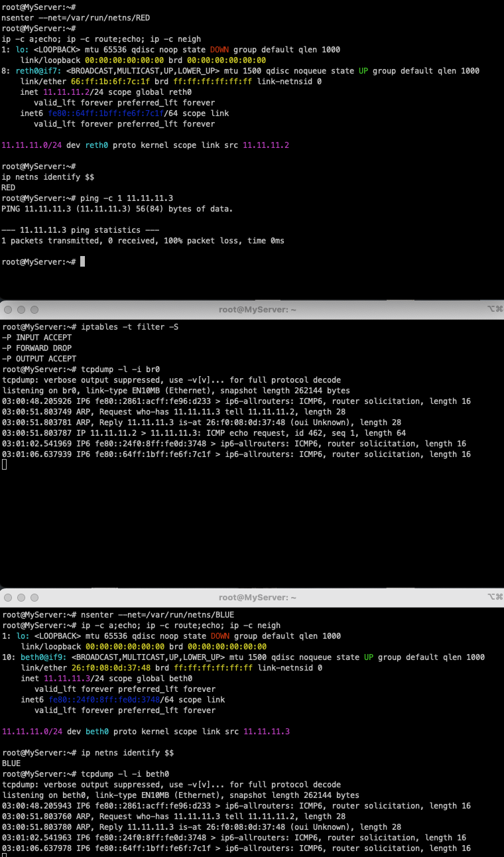The image size is (504, 857).
Task: Click the minimize button of the BLUE namespace terminal window
Action: pyautogui.click(x=21, y=598)
